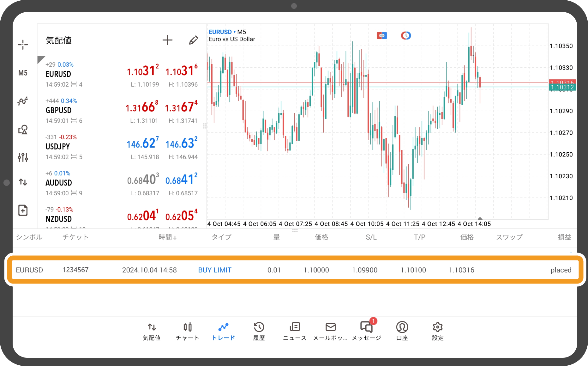Viewport: 588px width, 366px height.
Task: Tap USDJPY bid price 146.627
Action: [143, 143]
